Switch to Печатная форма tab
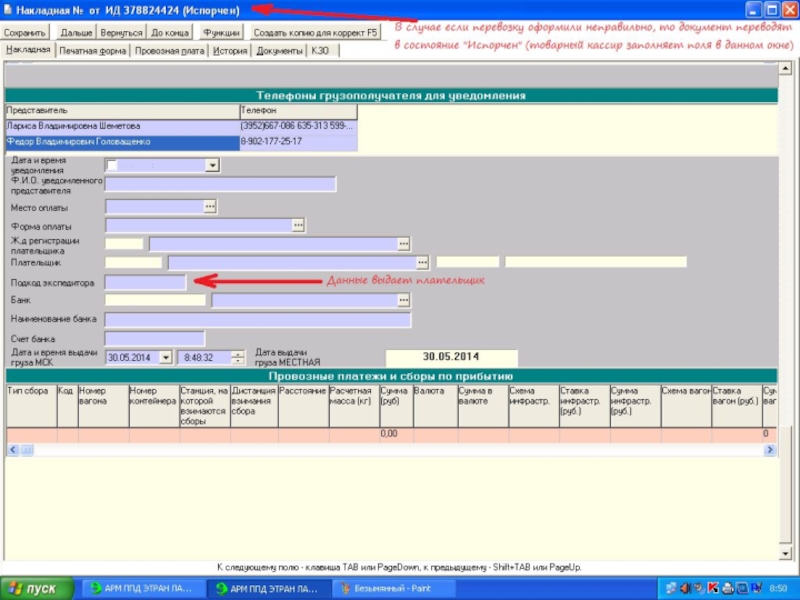 pos(92,50)
